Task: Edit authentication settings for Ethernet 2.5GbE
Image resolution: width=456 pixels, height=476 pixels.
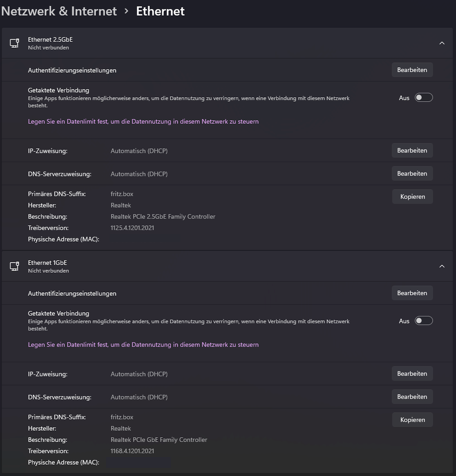Action: pos(412,70)
